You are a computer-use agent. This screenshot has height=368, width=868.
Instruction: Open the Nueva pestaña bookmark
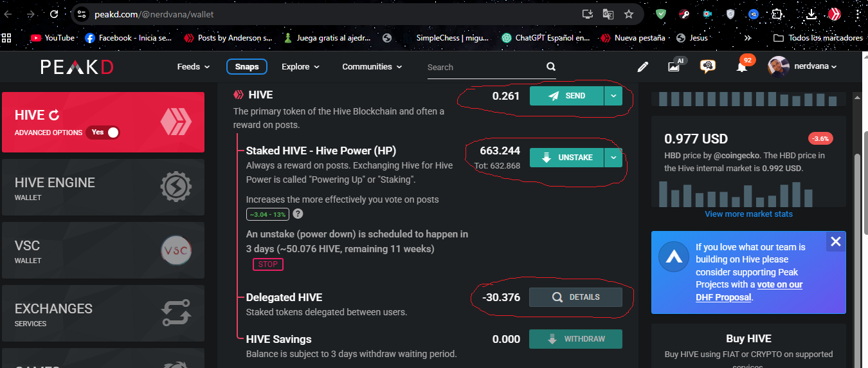click(633, 38)
